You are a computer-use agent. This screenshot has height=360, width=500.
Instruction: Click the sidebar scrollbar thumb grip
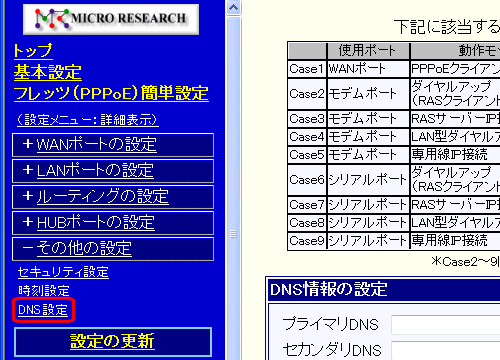click(234, 234)
